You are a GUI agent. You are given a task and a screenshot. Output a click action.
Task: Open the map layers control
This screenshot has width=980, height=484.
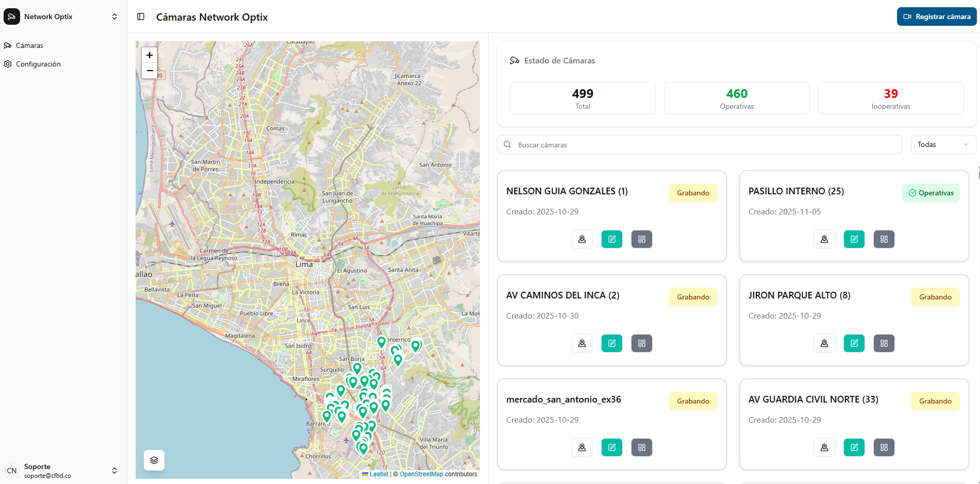154,460
